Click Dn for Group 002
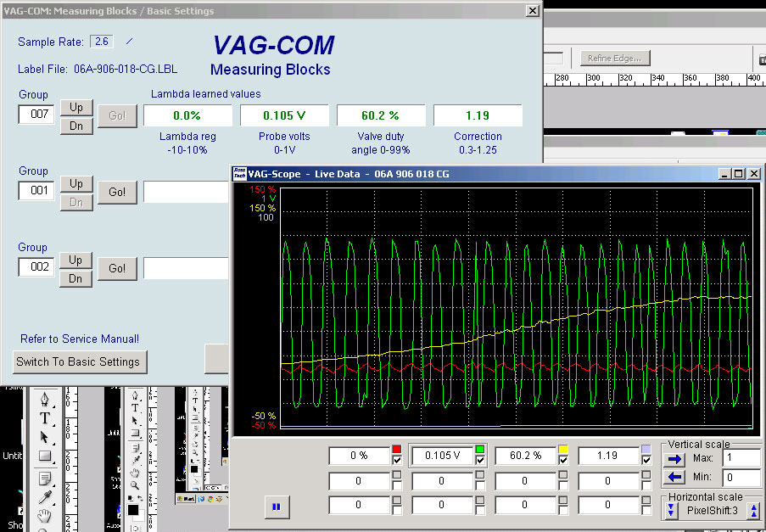 [x=76, y=278]
